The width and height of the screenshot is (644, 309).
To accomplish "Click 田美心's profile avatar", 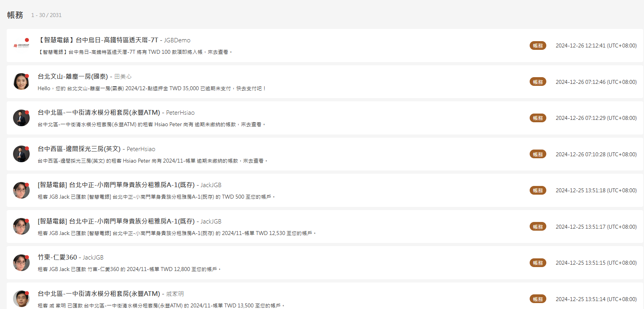I will [21, 82].
